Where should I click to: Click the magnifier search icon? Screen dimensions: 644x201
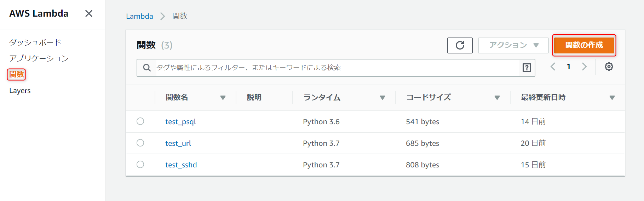(x=147, y=68)
